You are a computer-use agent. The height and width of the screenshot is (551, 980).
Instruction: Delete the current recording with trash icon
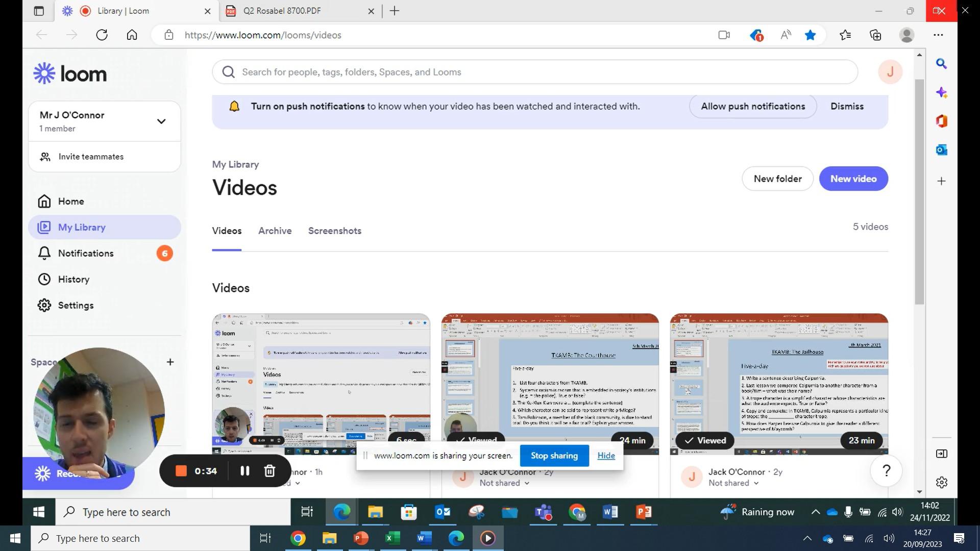click(269, 471)
